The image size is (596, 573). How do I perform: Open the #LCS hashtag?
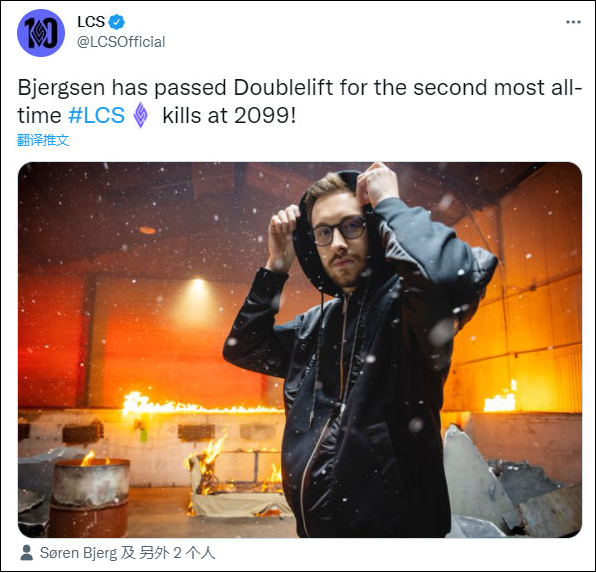click(97, 115)
